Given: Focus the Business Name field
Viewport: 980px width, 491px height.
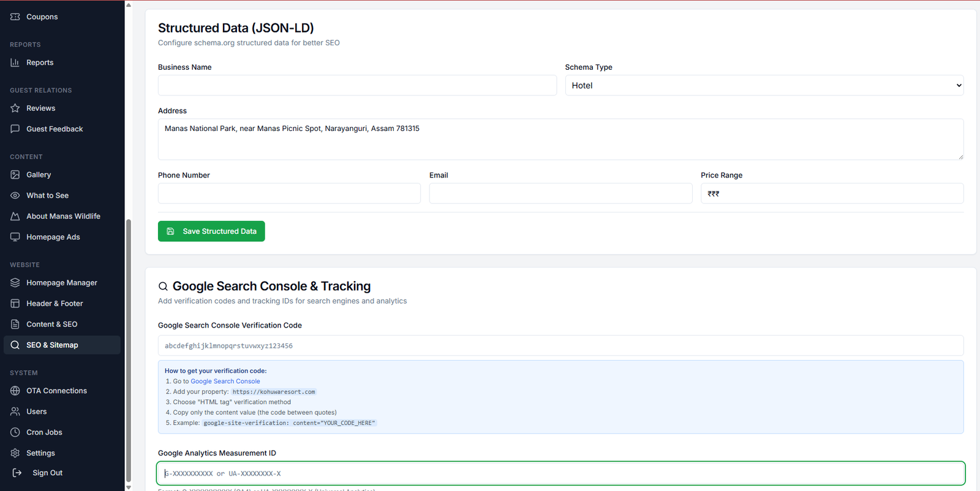Looking at the screenshot, I should pyautogui.click(x=357, y=86).
